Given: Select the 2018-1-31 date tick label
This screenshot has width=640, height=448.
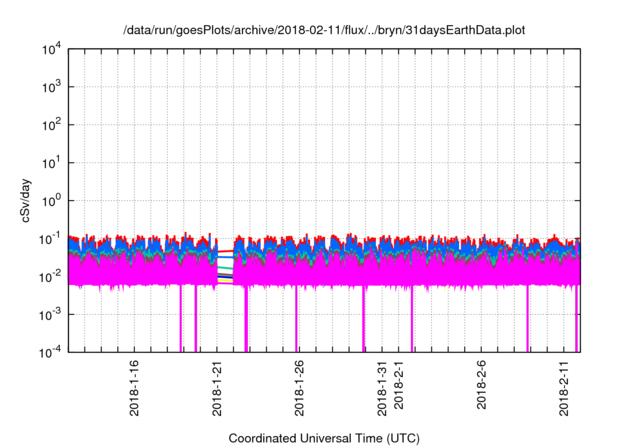Looking at the screenshot, I should 382,388.
